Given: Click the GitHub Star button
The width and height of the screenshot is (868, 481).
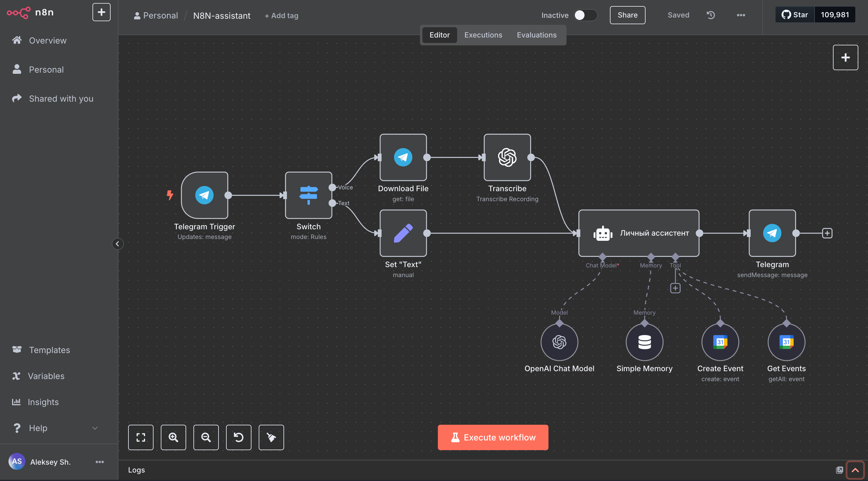Looking at the screenshot, I should [x=795, y=15].
